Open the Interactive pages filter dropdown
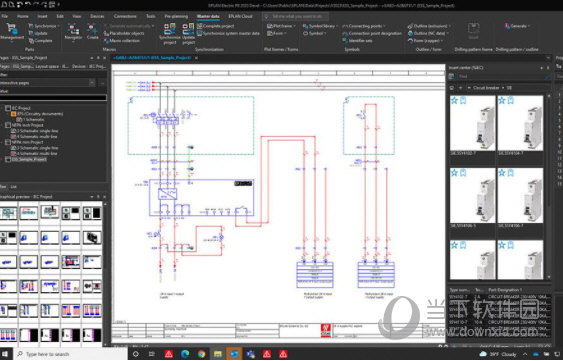The height and width of the screenshot is (361, 563). (x=92, y=83)
